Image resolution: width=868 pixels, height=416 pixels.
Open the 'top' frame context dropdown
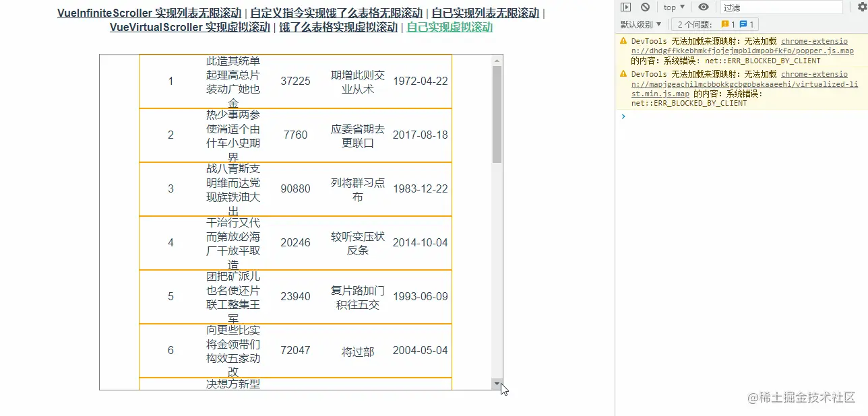coord(673,7)
